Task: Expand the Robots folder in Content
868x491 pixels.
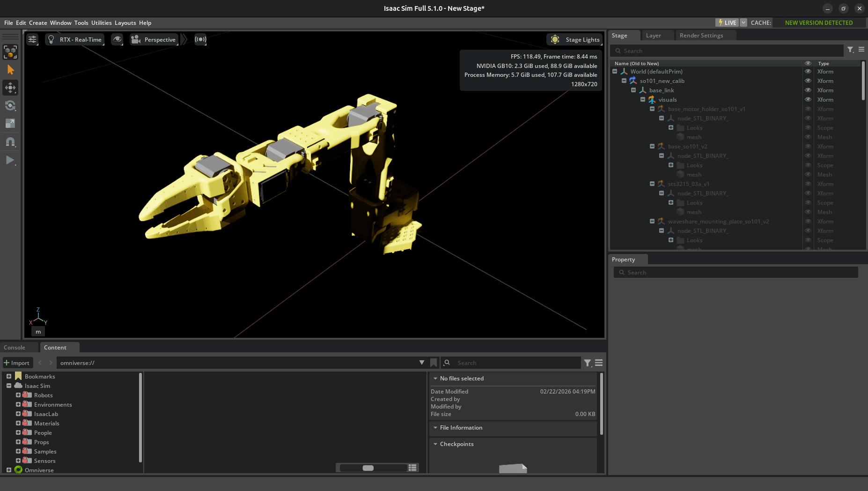Action: (18, 395)
